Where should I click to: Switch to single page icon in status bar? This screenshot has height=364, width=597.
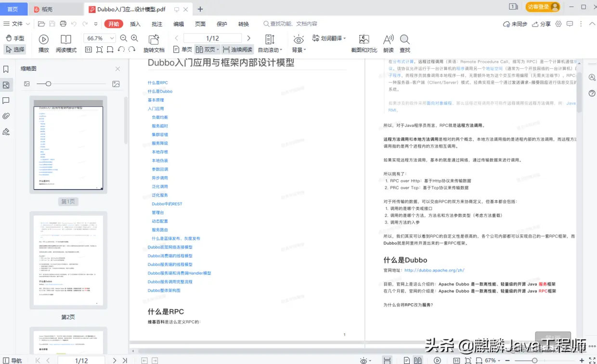[x=407, y=360]
